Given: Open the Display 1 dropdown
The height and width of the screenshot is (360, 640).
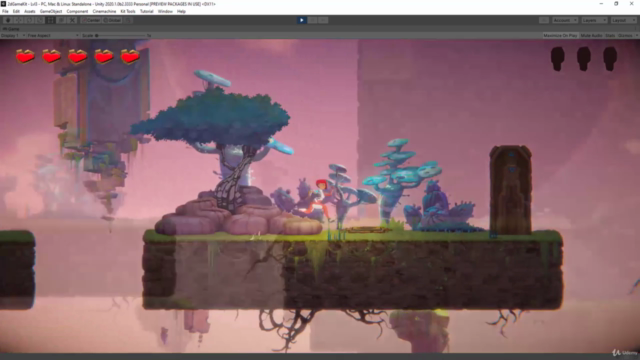Looking at the screenshot, I should pyautogui.click(x=13, y=36).
